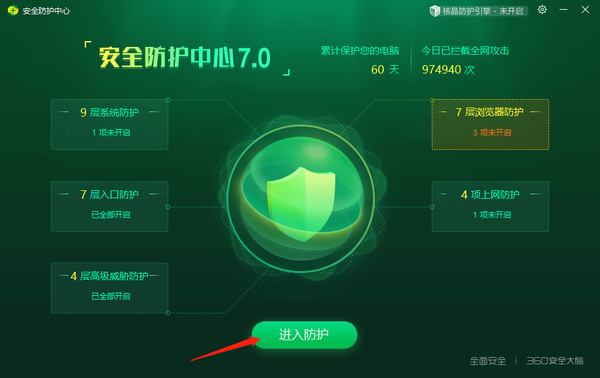This screenshot has height=378, width=600.
Task: Click 1 项未开启 under 系统防护
Action: coord(111,133)
